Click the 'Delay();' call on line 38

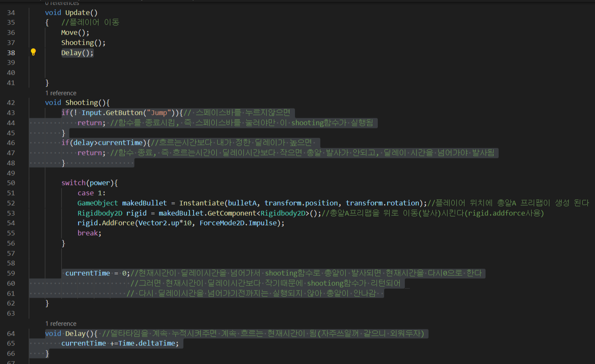point(77,53)
